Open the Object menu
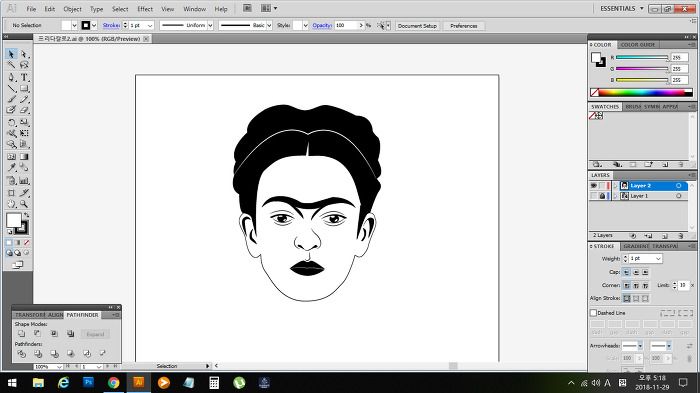 [72, 9]
